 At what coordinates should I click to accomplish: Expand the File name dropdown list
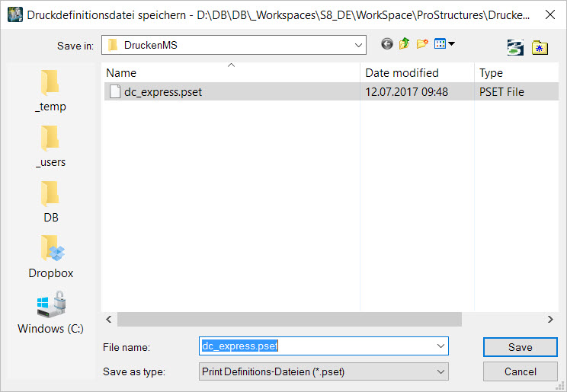coord(440,346)
